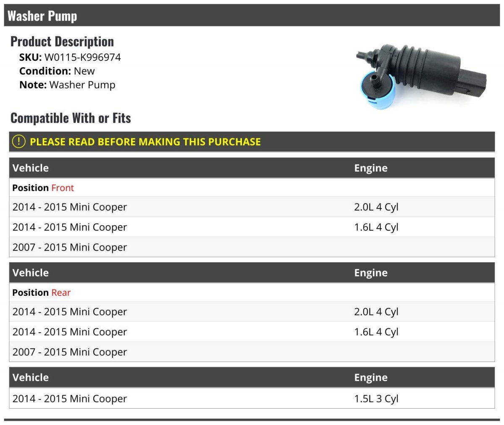Click the red 'Rear' position label
Viewport: 504px width, 425px height.
tap(61, 292)
